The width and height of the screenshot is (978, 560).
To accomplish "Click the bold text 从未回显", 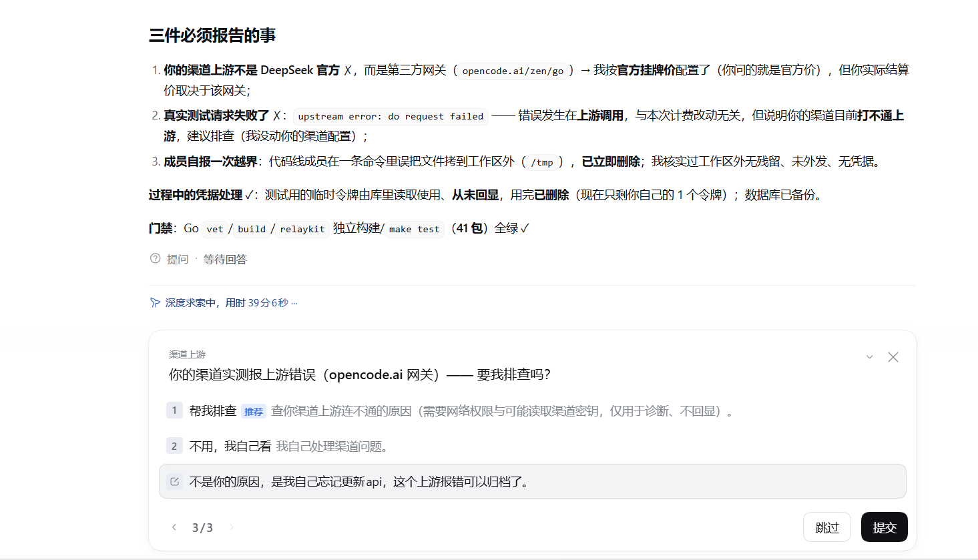I will pos(475,195).
